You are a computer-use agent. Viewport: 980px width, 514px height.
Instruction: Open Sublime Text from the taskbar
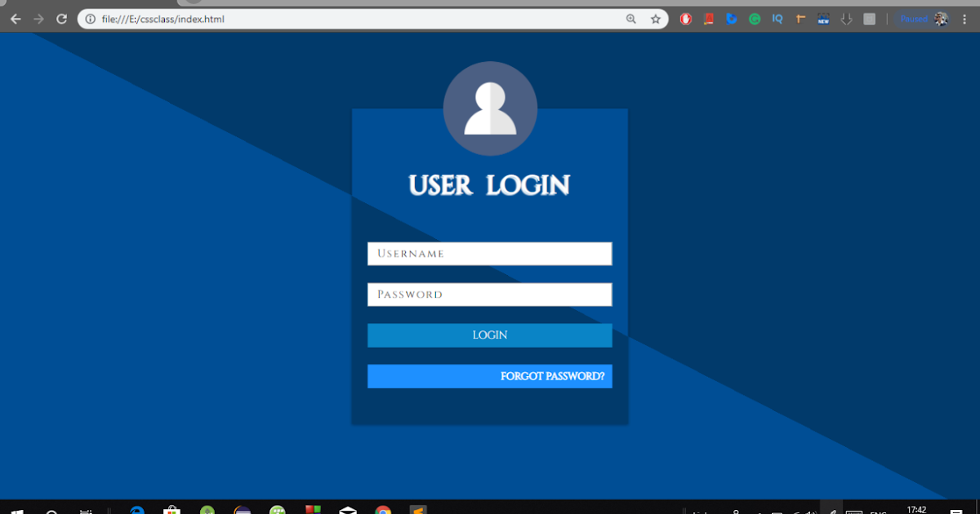(419, 509)
